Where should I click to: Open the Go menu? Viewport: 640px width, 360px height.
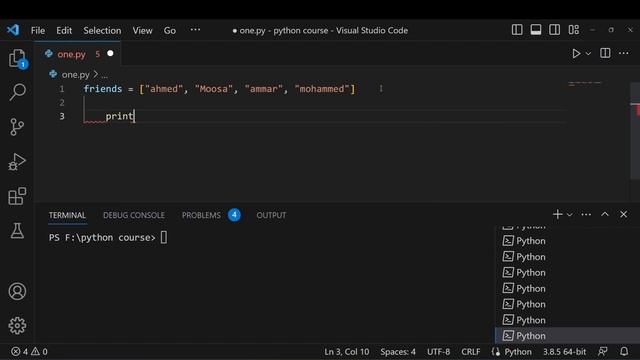[x=170, y=31]
